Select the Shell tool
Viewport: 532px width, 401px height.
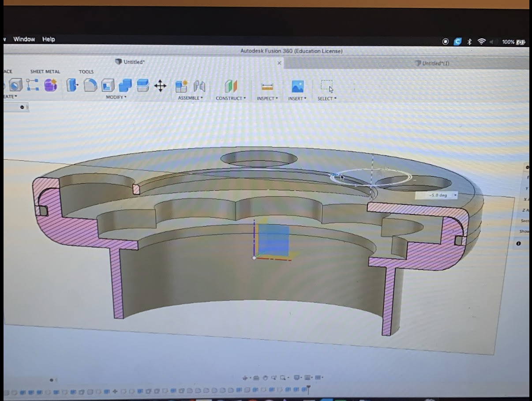coord(108,85)
